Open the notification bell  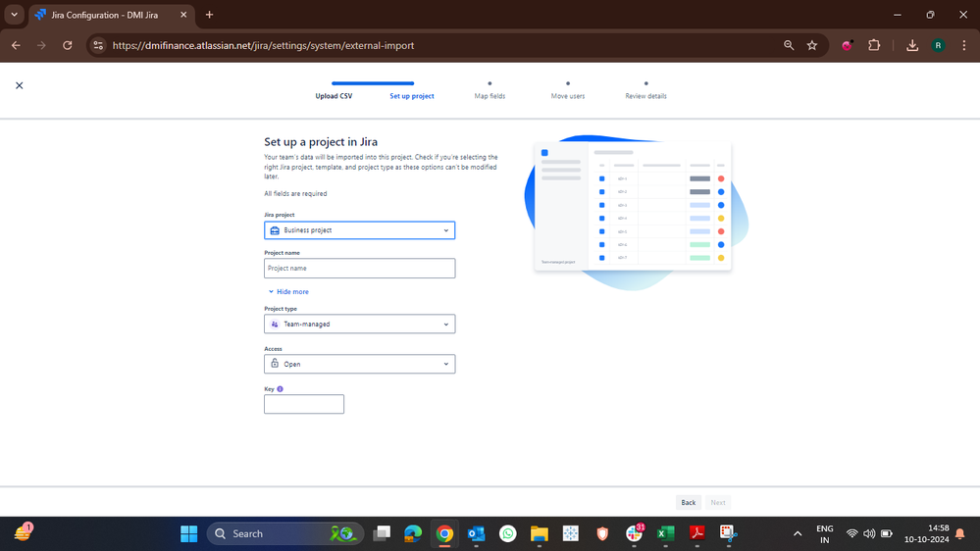click(x=960, y=533)
